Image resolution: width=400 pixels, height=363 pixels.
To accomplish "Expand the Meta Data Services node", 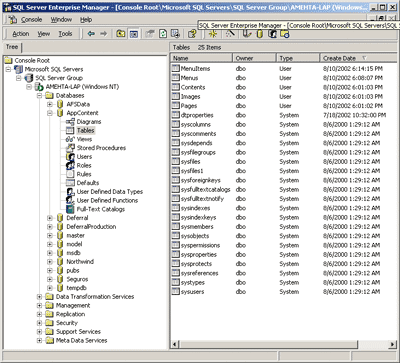I will point(40,340).
